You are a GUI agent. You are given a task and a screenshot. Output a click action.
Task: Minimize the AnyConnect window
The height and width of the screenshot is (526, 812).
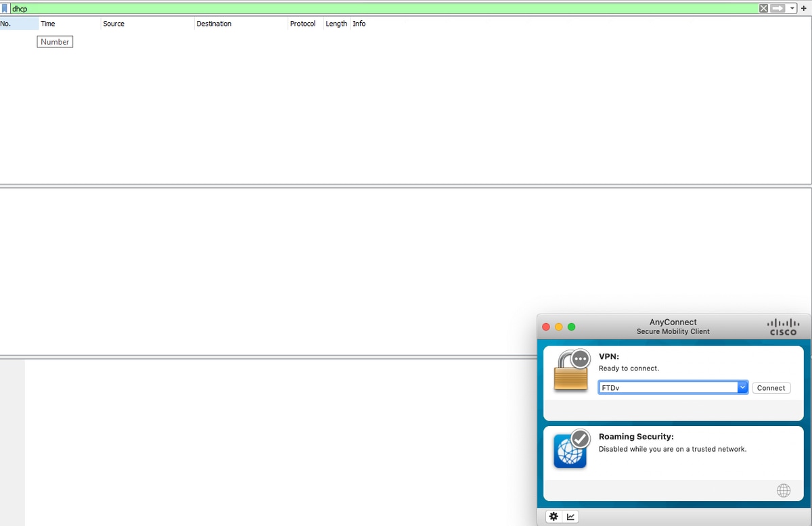pyautogui.click(x=559, y=327)
